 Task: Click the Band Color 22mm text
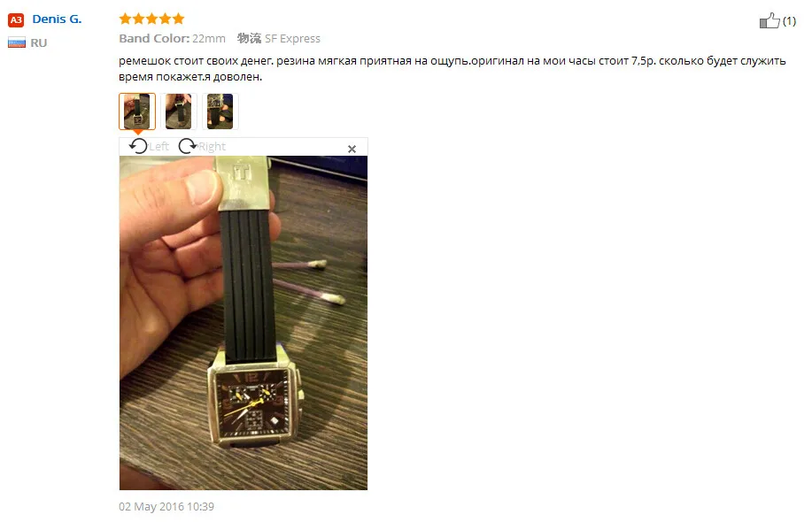tap(172, 39)
